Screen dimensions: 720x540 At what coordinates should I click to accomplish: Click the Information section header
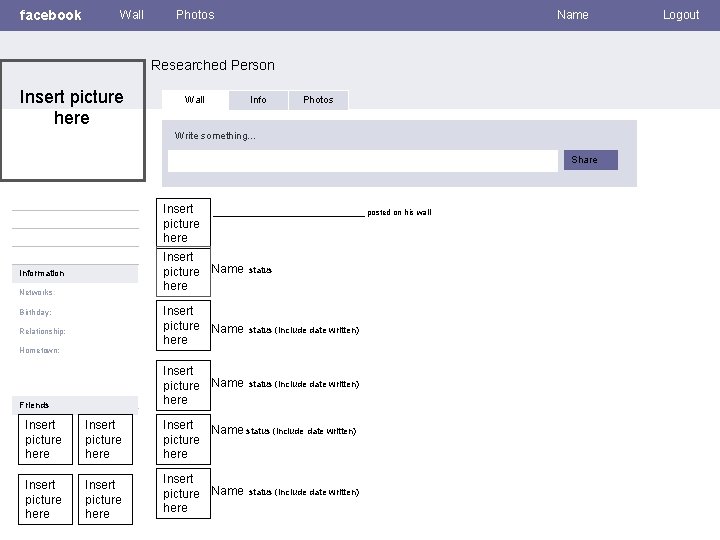(75, 273)
